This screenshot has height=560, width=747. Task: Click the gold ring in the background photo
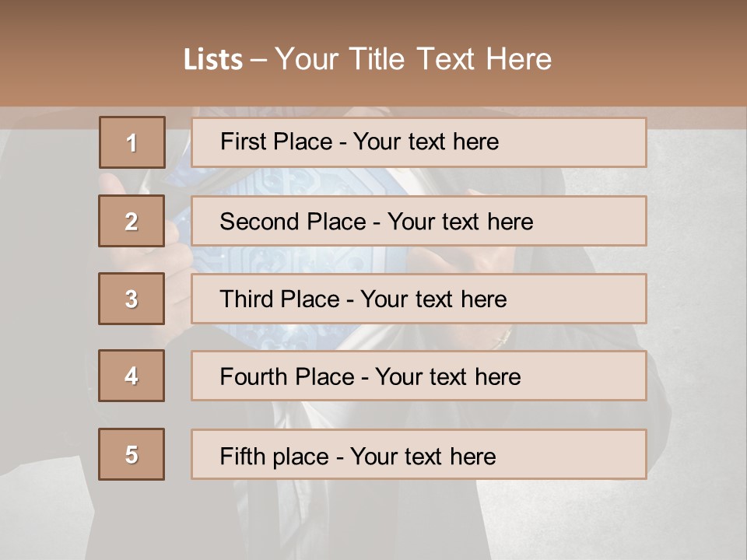pos(501,337)
